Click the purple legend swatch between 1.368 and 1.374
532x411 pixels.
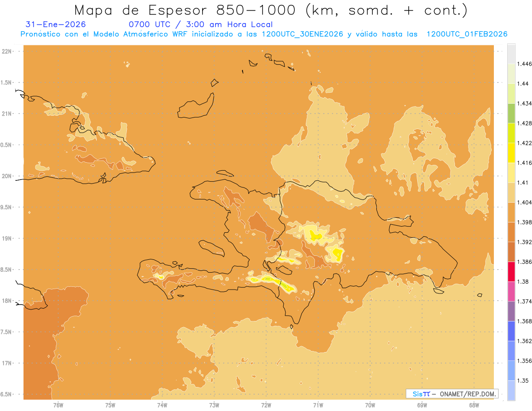pyautogui.click(x=511, y=311)
